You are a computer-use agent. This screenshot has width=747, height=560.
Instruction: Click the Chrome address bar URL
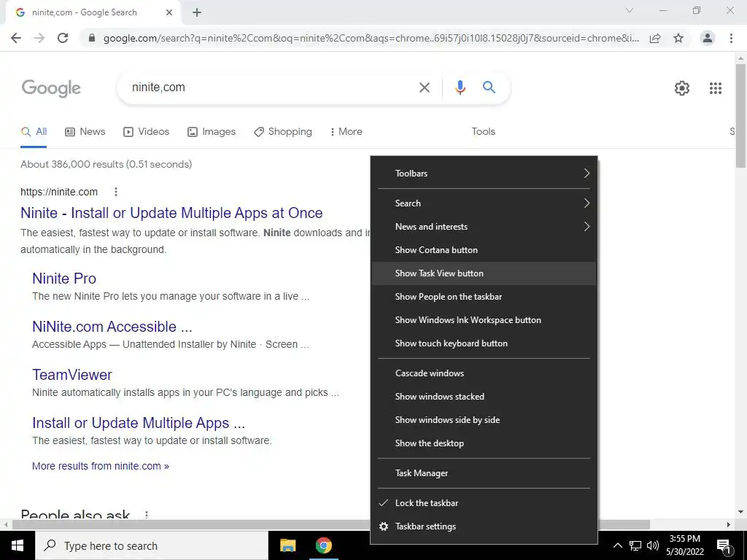tap(371, 38)
